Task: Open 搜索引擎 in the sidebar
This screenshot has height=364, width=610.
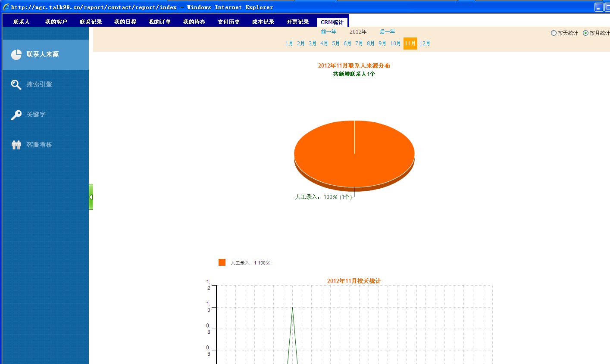Action: (x=45, y=85)
